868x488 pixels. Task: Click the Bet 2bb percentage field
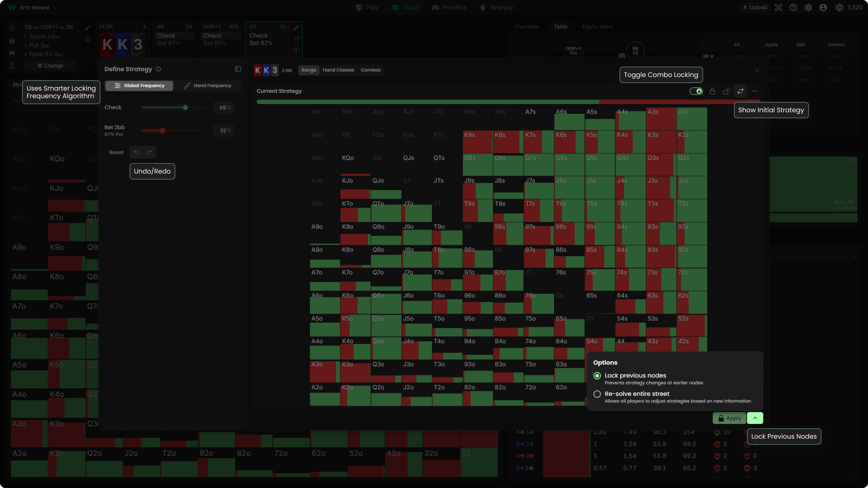pyautogui.click(x=224, y=131)
